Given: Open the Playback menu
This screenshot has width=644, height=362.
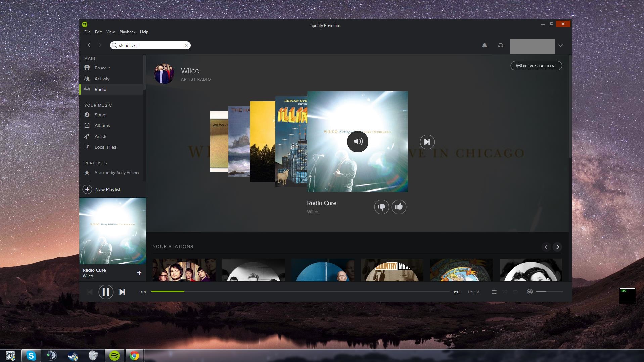Looking at the screenshot, I should (127, 32).
